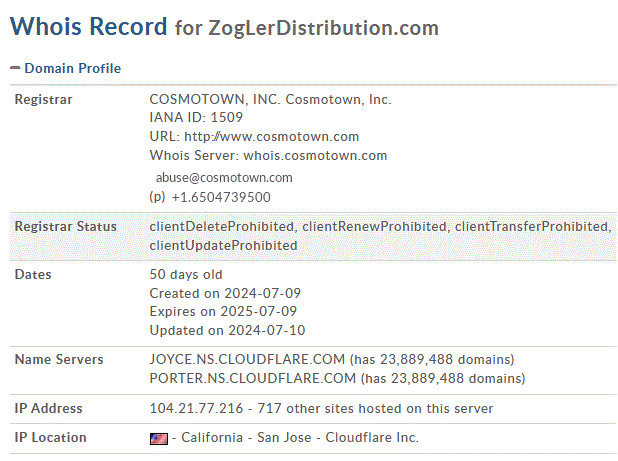Click the clientTransferProhibited status
618x461 pixels.
(x=531, y=226)
